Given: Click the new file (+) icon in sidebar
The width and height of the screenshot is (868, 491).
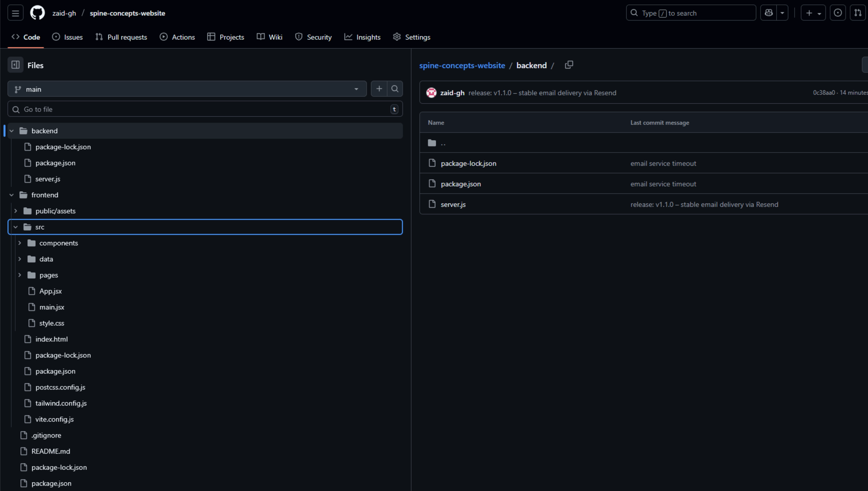Looking at the screenshot, I should pos(379,89).
